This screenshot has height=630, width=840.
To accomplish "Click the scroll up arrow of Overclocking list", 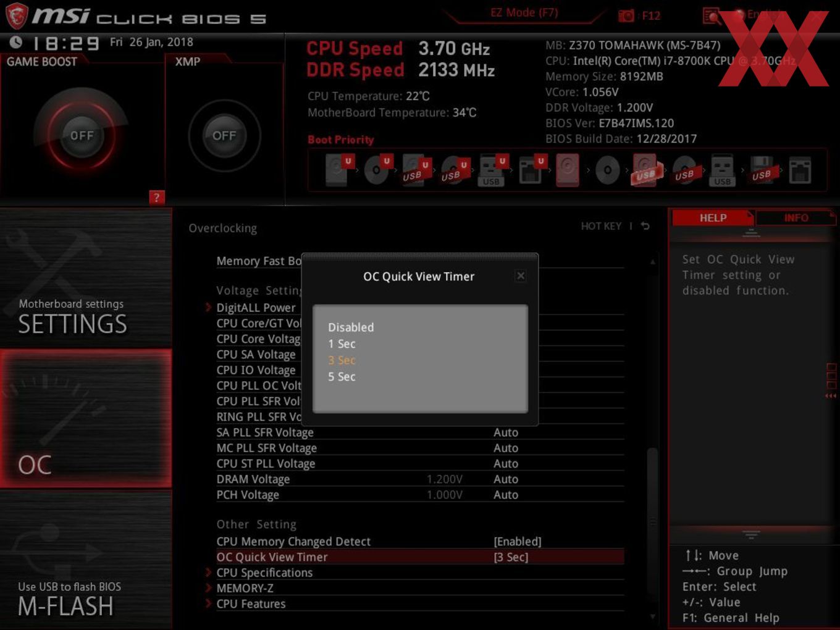I will pos(652,261).
